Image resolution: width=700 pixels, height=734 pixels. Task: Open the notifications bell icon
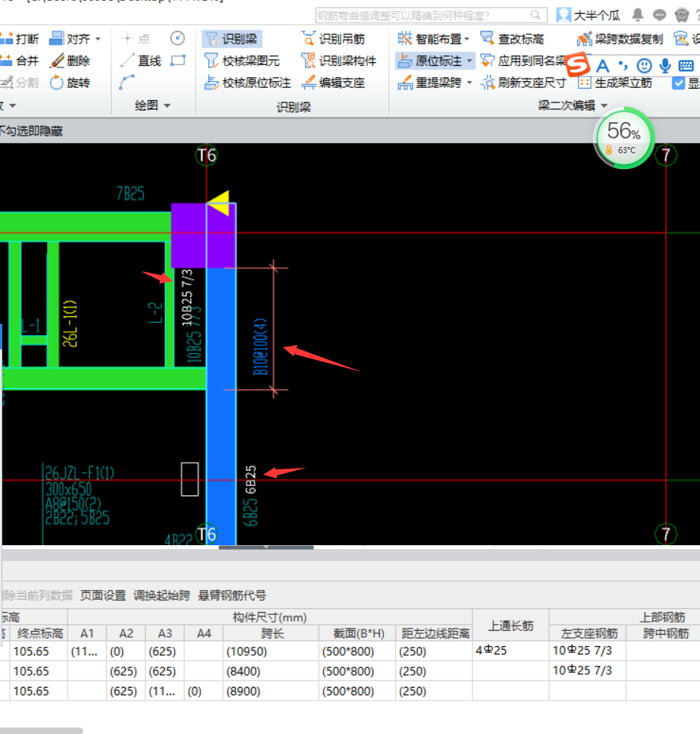coord(637,15)
